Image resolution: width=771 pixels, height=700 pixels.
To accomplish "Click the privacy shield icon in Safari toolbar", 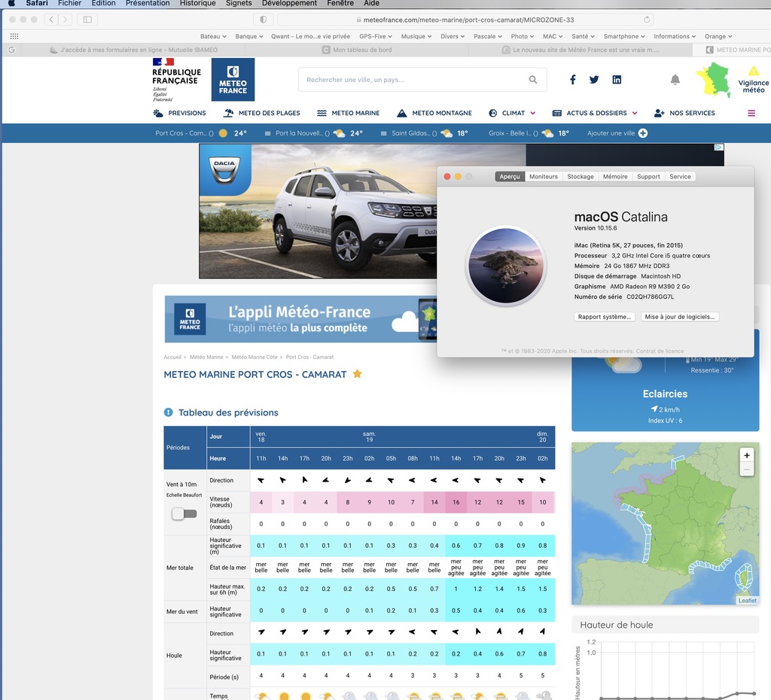I will (263, 20).
